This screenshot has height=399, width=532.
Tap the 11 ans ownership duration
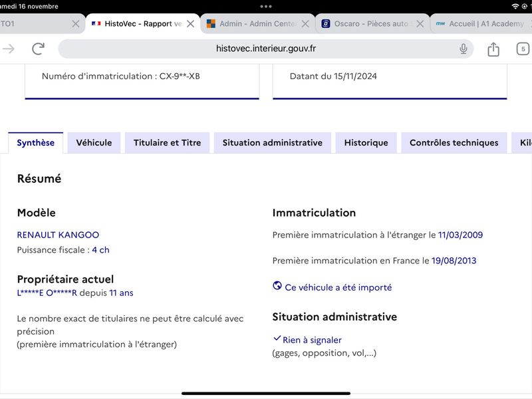121,293
